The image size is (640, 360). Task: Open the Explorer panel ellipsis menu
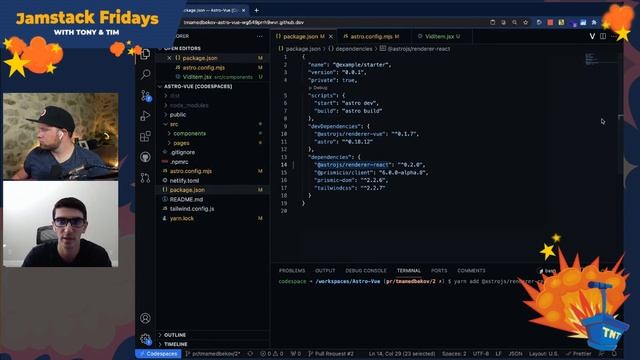tap(260, 36)
